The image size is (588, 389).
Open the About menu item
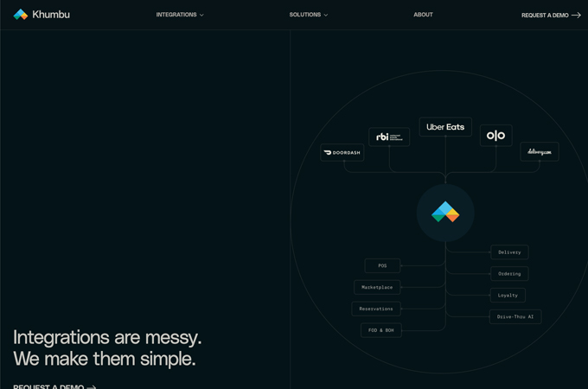point(423,15)
